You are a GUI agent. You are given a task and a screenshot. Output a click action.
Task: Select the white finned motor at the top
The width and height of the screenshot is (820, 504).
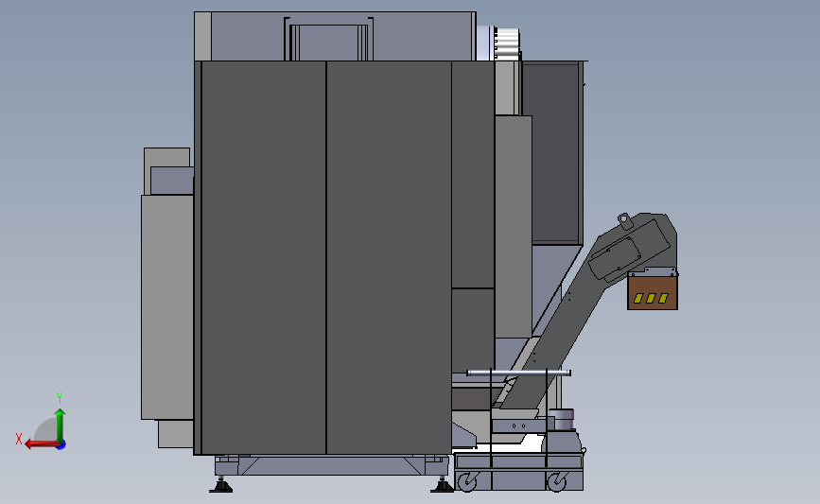pos(506,43)
